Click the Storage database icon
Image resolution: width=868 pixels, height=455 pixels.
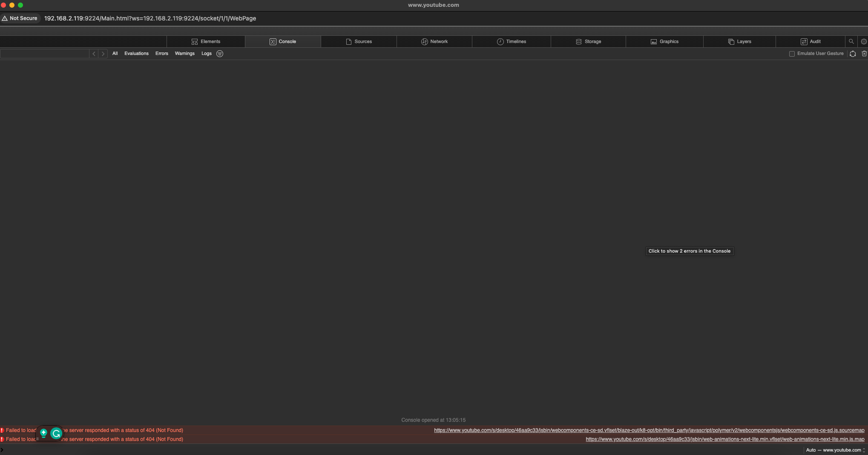pyautogui.click(x=579, y=42)
